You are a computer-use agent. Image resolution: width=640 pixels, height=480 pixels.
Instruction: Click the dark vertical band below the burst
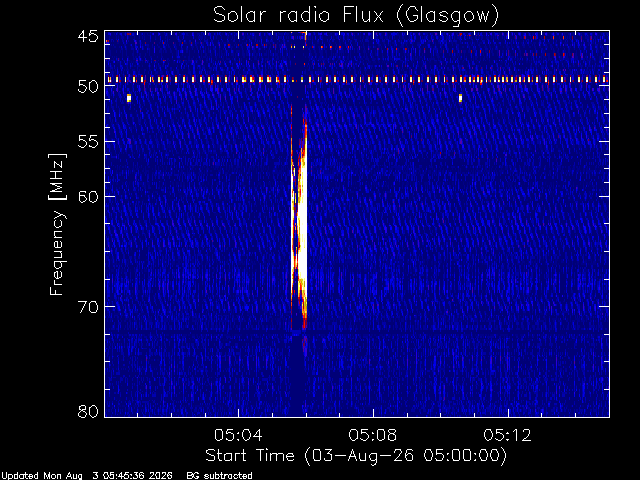(x=299, y=373)
